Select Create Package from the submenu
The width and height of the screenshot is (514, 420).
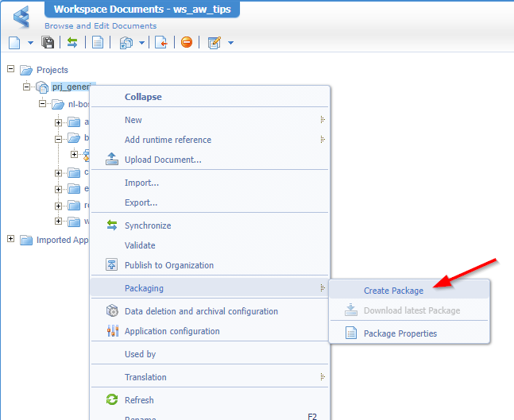click(x=393, y=291)
